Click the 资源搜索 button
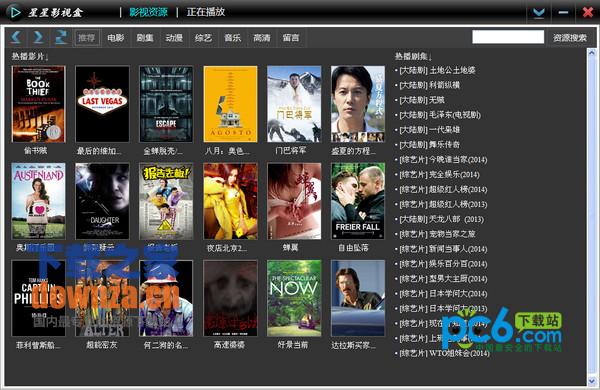This screenshot has width=600, height=390. click(569, 38)
